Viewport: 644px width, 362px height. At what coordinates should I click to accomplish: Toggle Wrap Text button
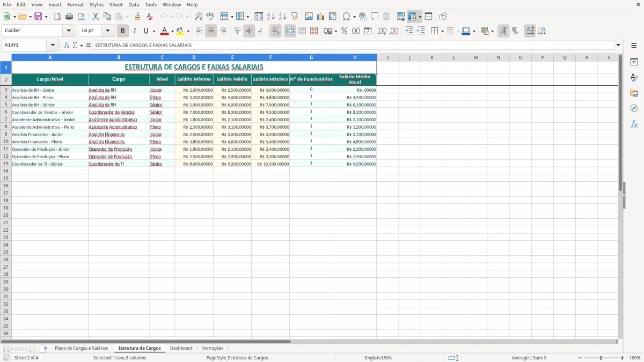tap(275, 31)
